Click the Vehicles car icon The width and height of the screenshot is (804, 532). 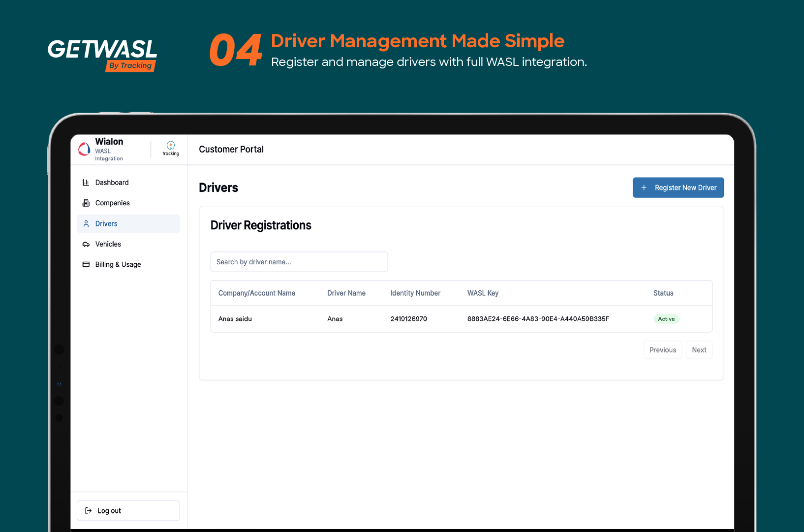point(86,244)
